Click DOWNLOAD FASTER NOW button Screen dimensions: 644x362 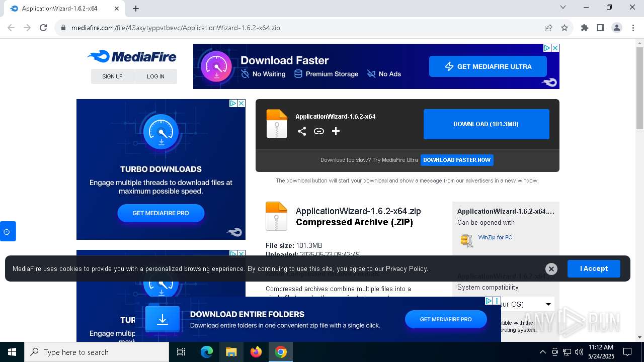[x=457, y=160]
